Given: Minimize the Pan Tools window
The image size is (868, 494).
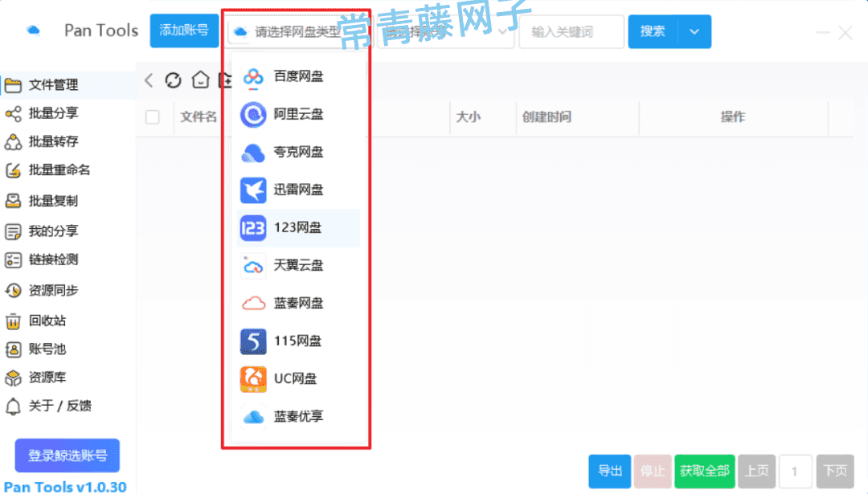Looking at the screenshot, I should (823, 33).
